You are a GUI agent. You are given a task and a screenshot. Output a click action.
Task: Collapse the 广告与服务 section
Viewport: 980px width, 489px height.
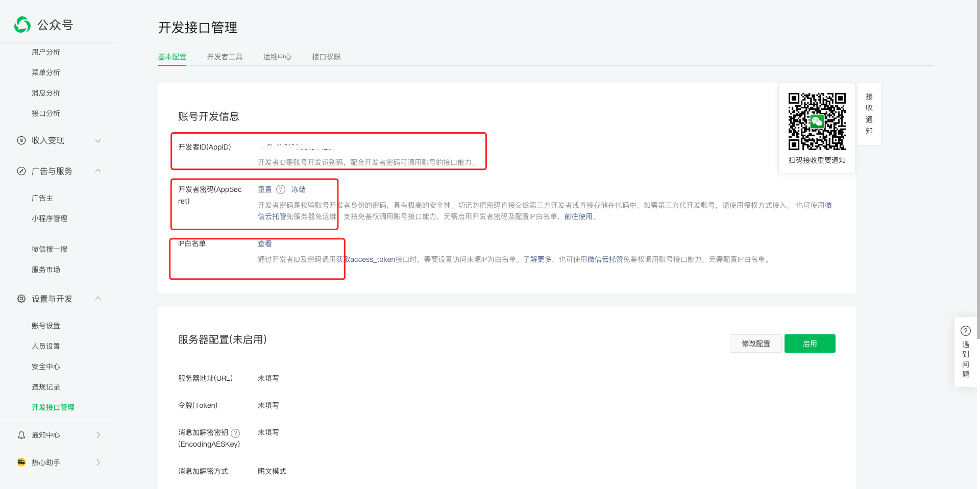[98, 171]
